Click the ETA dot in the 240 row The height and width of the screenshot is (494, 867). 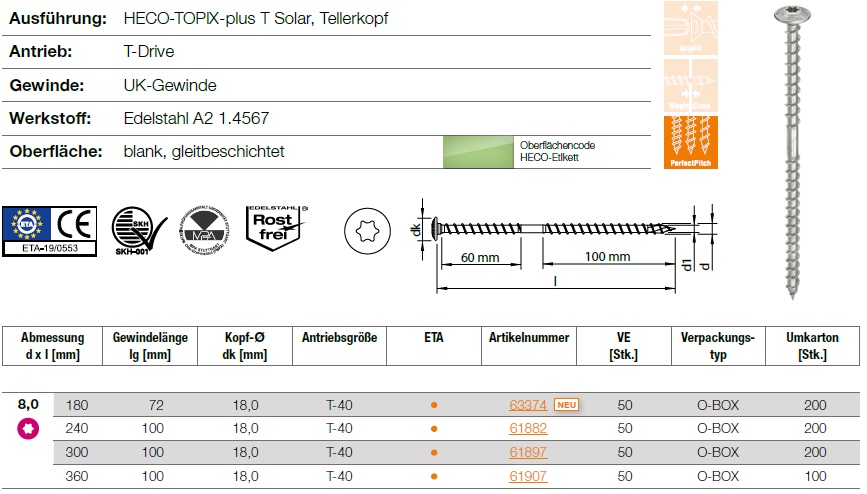[434, 429]
